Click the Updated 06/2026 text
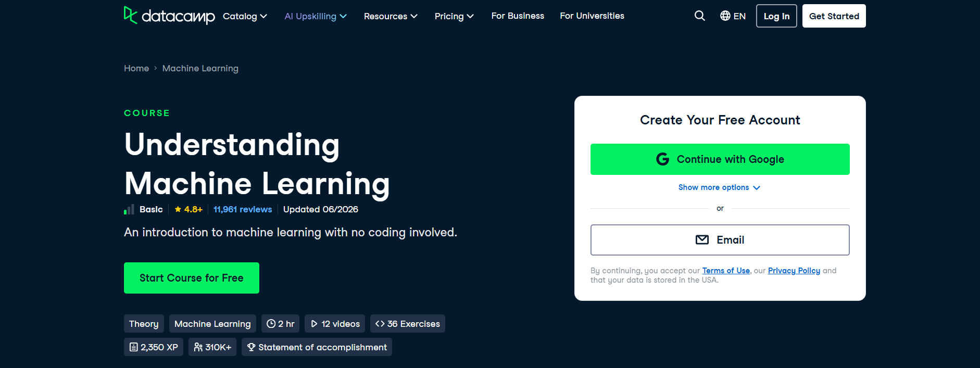980x368 pixels. [x=321, y=209]
